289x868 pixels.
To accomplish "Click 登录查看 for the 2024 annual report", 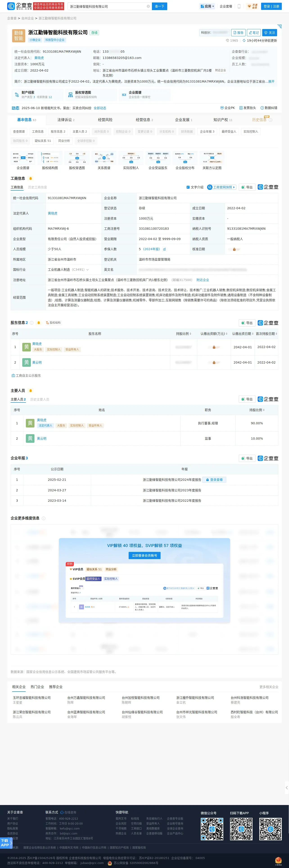I will click(214, 480).
